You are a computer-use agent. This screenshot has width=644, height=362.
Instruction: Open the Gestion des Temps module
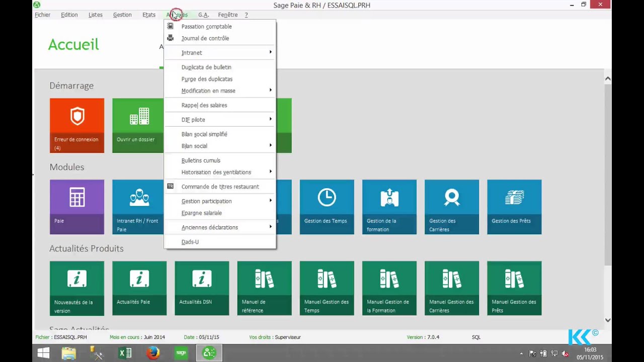click(327, 207)
